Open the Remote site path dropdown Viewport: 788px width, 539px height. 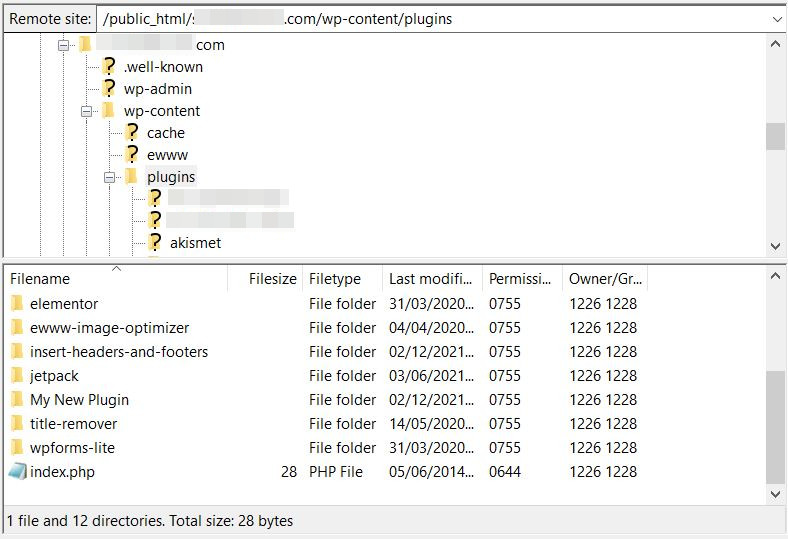click(x=777, y=19)
